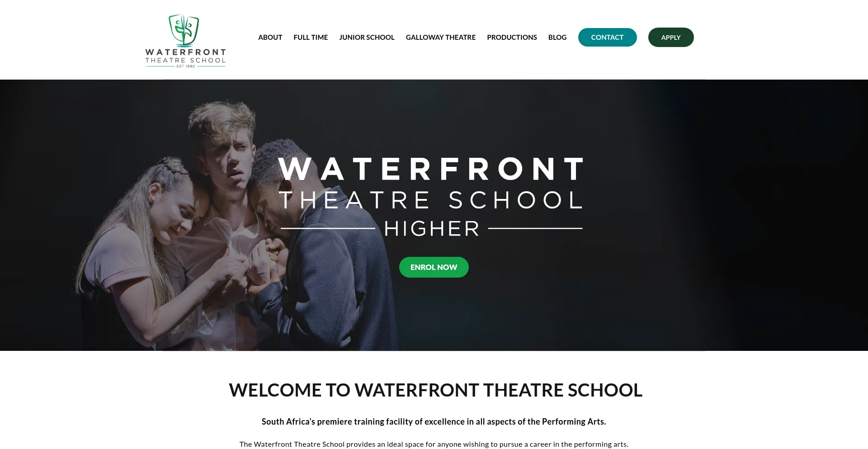Open the About menu item
868x449 pixels.
coord(270,38)
